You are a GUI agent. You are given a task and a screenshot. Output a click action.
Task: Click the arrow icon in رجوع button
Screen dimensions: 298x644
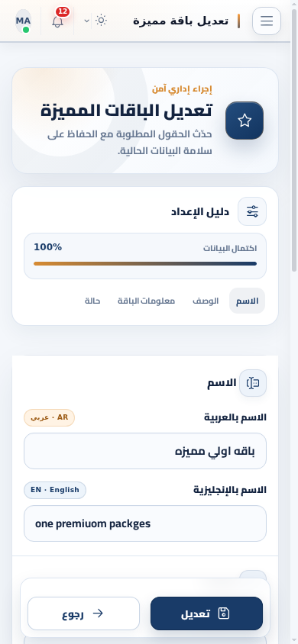click(x=98, y=613)
